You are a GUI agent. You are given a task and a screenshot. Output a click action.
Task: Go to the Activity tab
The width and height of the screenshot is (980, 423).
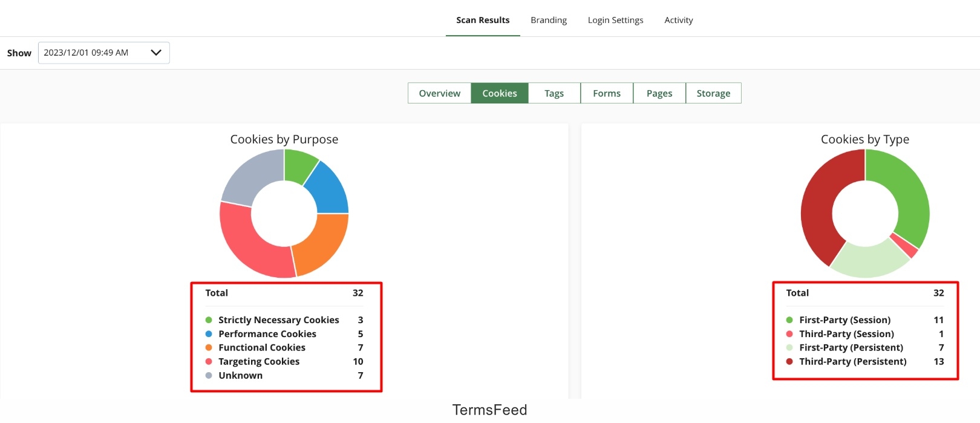tap(679, 20)
